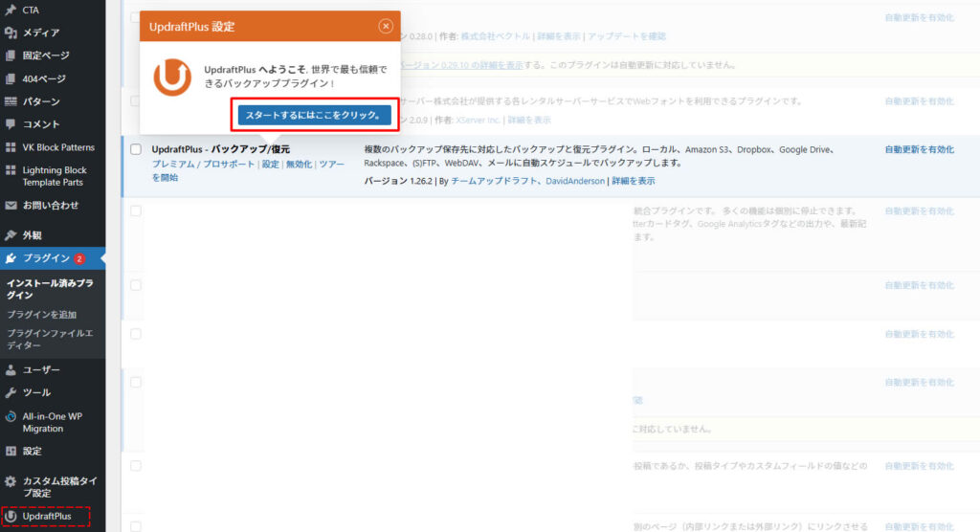The width and height of the screenshot is (980, 532).
Task: Click the 固定ページ pages icon
Action: pos(11,55)
